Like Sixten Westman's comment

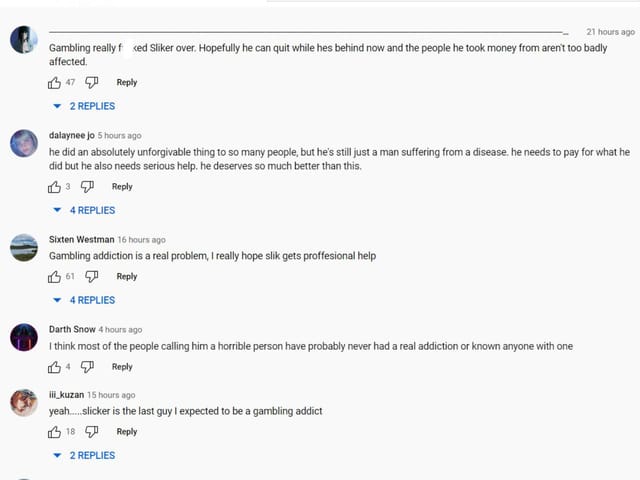pyautogui.click(x=55, y=277)
